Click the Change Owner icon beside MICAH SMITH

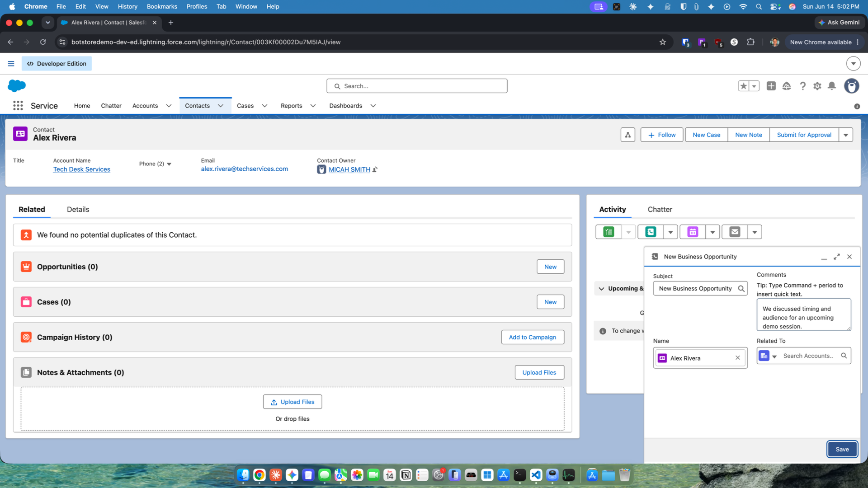point(375,169)
